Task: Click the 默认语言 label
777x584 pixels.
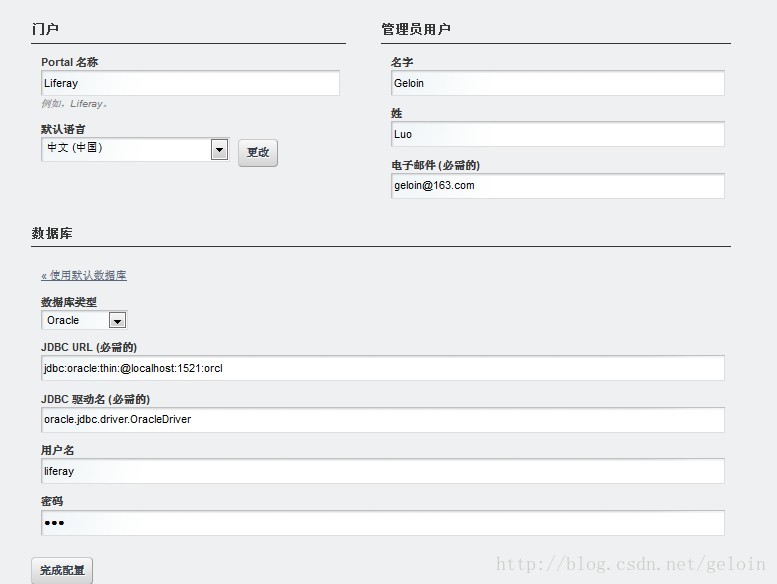Action: click(63, 129)
